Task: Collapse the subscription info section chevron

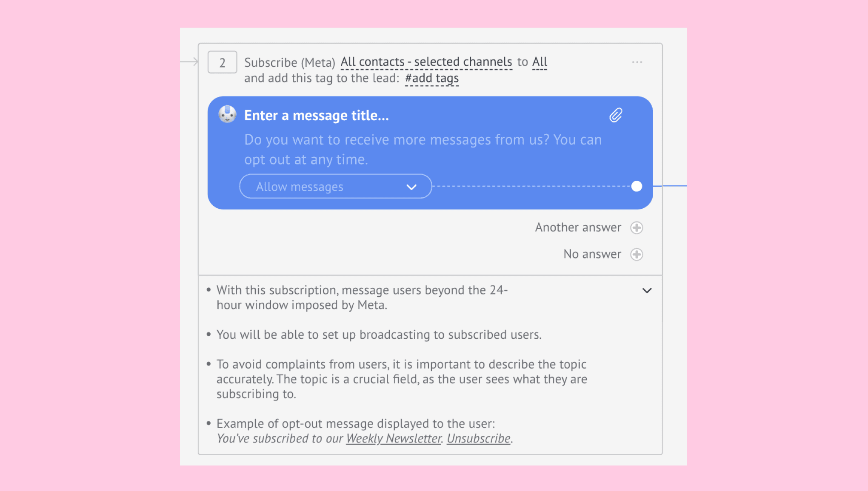Action: click(x=647, y=291)
